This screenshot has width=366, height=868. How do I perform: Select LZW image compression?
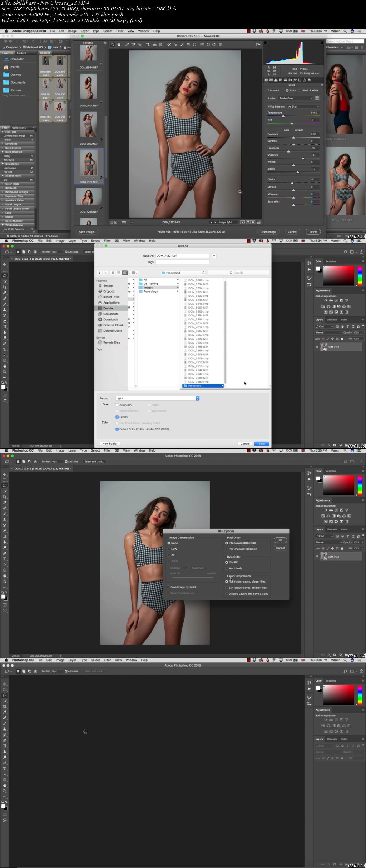point(169,549)
